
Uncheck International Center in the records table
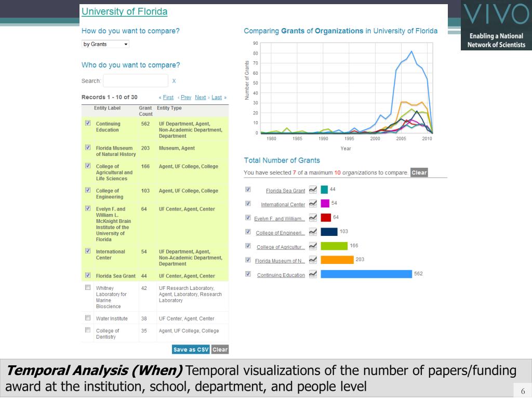tap(88, 251)
